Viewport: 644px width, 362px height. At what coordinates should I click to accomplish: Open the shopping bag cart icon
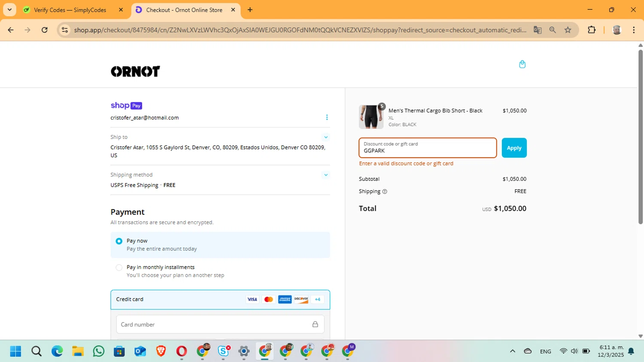tap(522, 64)
